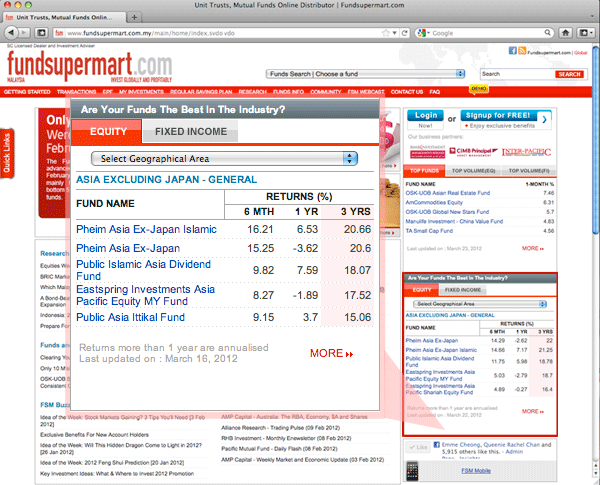The height and width of the screenshot is (485, 600).
Task: Open AmCommodities Equity link
Action: pos(434,202)
